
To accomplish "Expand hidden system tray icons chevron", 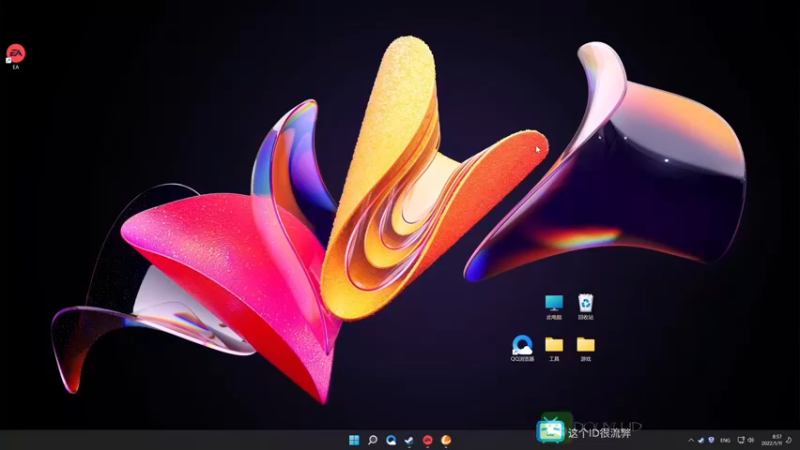I will coord(691,440).
